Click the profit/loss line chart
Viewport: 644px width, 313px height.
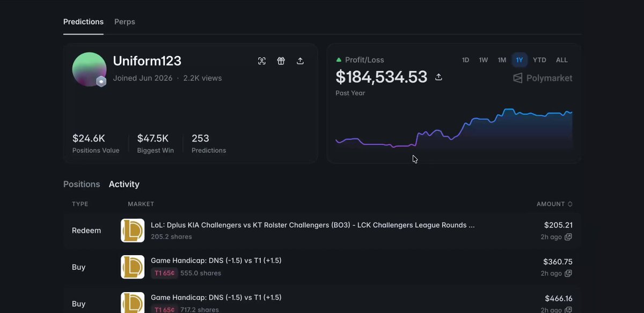point(454,129)
